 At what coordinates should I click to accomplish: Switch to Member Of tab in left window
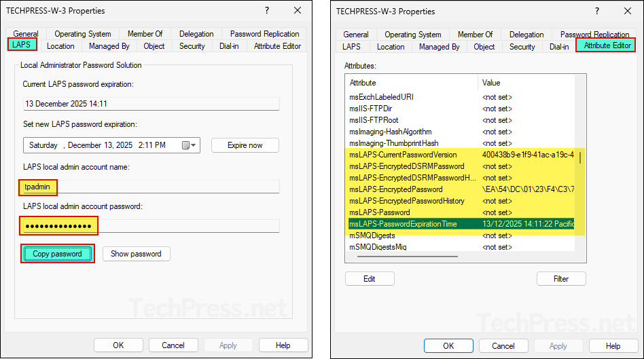point(145,34)
